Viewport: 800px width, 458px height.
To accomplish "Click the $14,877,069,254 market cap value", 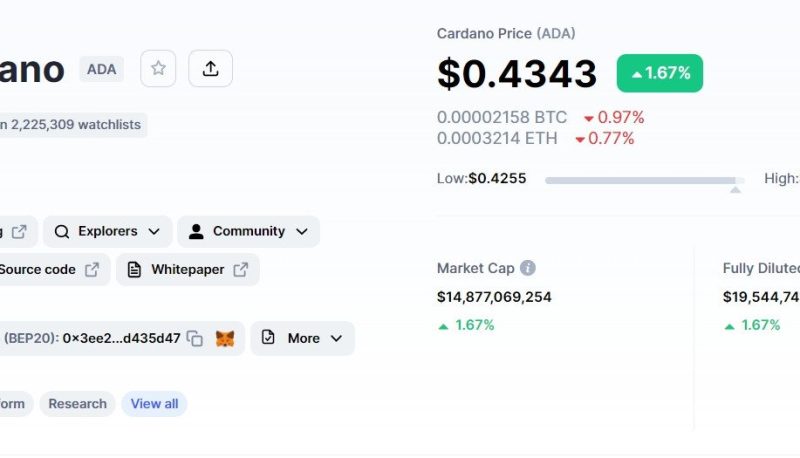I will point(494,297).
